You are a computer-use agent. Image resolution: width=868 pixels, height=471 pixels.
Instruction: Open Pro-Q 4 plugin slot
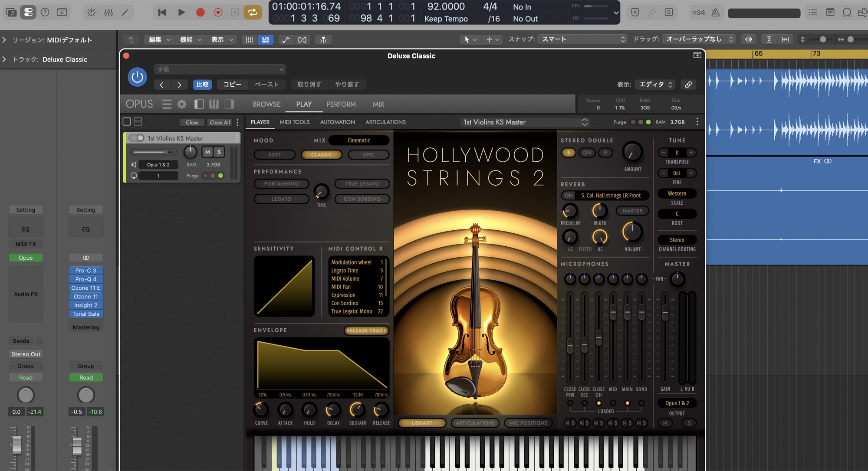coord(86,279)
